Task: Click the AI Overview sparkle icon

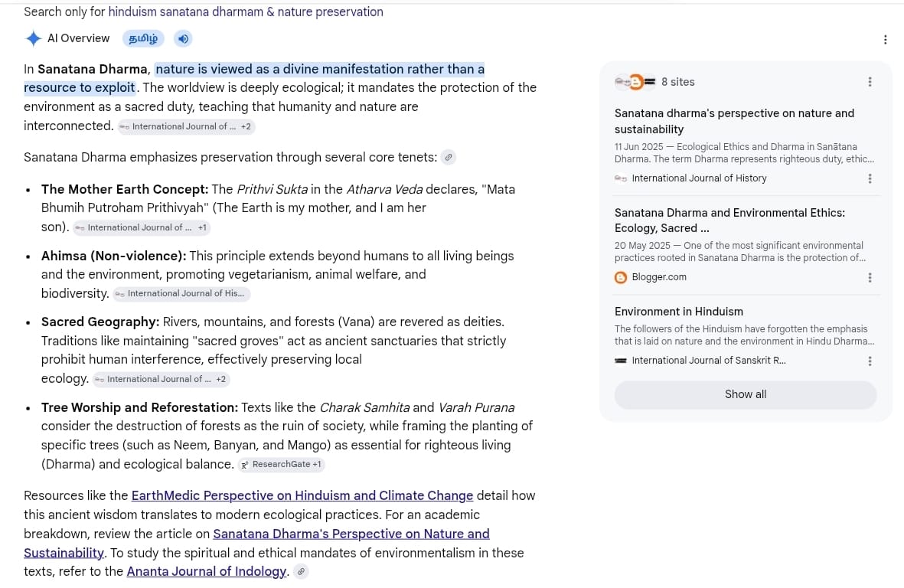Action: [34, 38]
